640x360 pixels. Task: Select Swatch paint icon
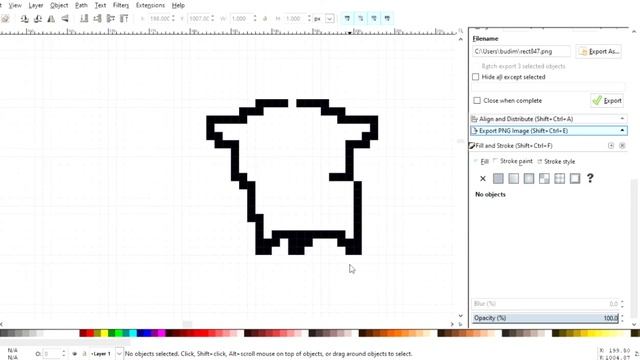click(575, 178)
